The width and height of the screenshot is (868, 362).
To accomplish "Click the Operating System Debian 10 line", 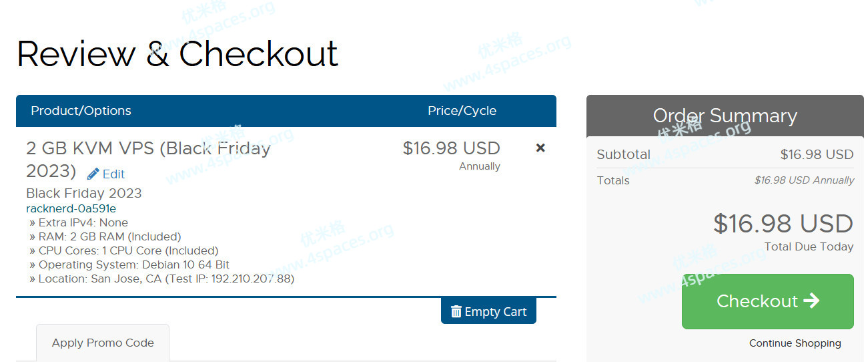I will (133, 264).
